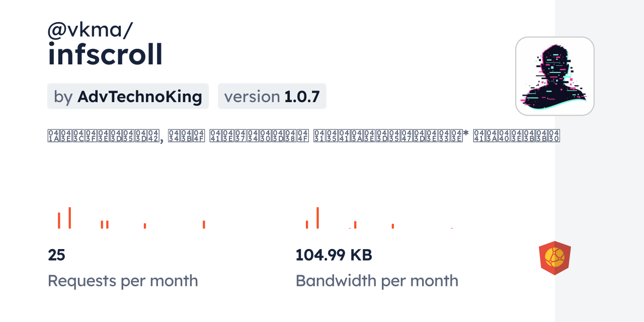Click the package description text line
Image resolution: width=644 pixels, height=322 pixels.
tap(303, 136)
